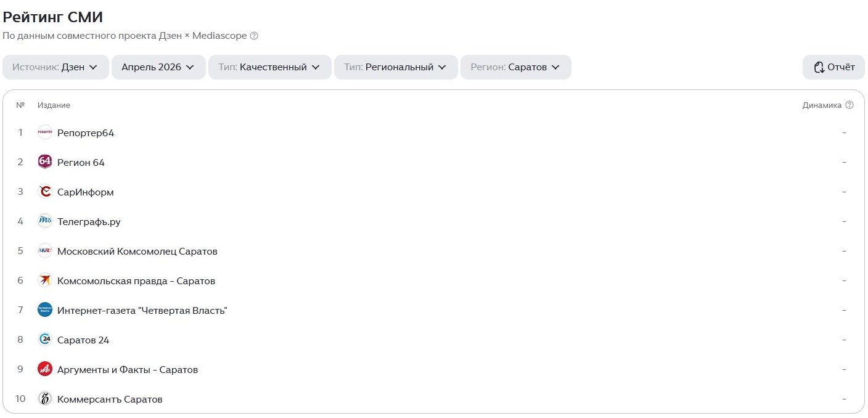This screenshot has width=868, height=418.
Task: Click rank number 10 in the table
Action: click(x=20, y=399)
